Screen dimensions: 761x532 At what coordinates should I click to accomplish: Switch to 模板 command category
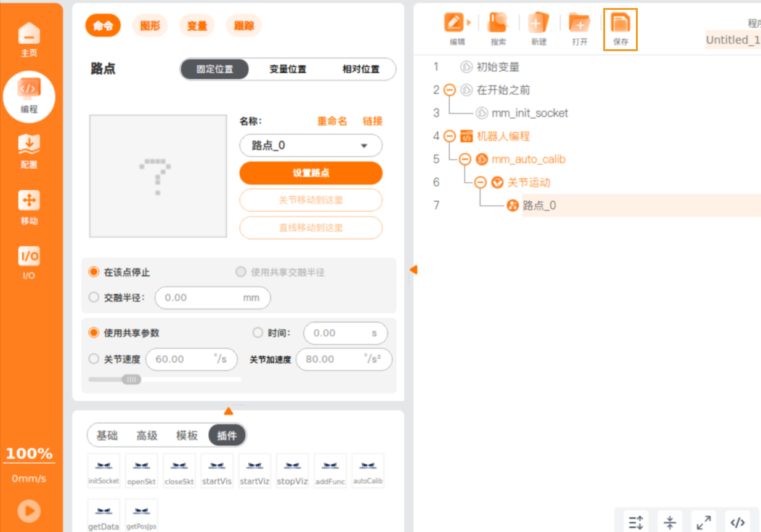click(x=187, y=435)
